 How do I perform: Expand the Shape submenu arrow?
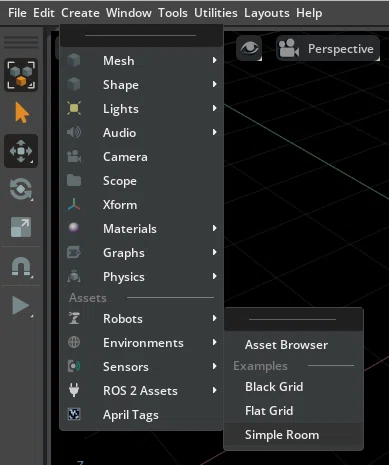pyautogui.click(x=215, y=84)
